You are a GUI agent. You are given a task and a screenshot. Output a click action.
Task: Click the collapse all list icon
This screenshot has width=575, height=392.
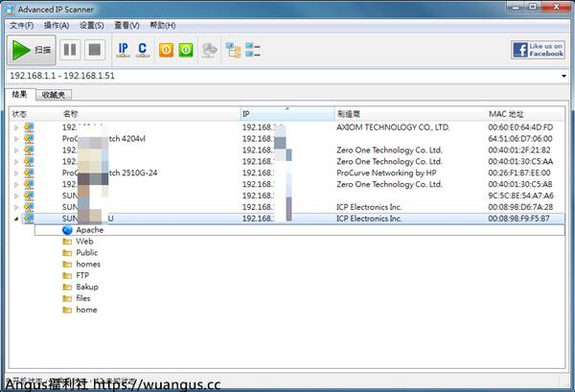[253, 50]
